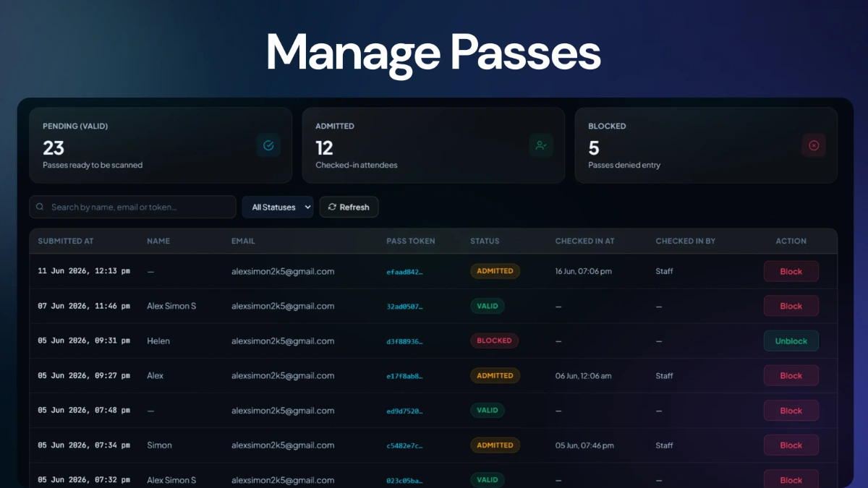Block Simon's pass c5482e7c

(x=791, y=445)
